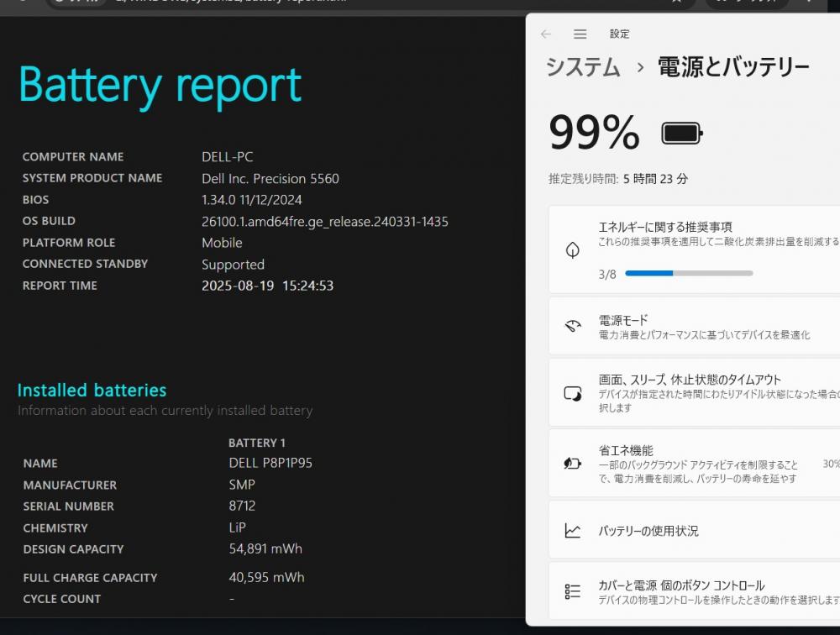This screenshot has height=635, width=840.
Task: Click the FULL CHARGE CAPACITY label
Action: coord(90,578)
